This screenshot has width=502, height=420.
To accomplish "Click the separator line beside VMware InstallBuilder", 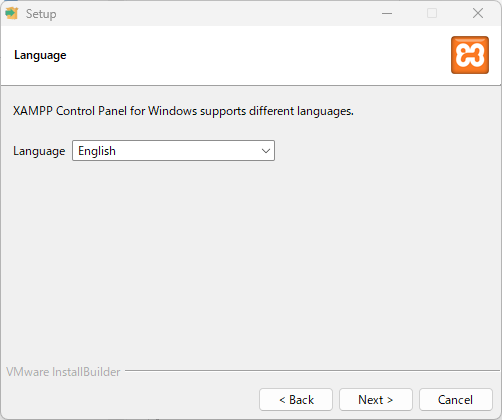I will [313, 370].
